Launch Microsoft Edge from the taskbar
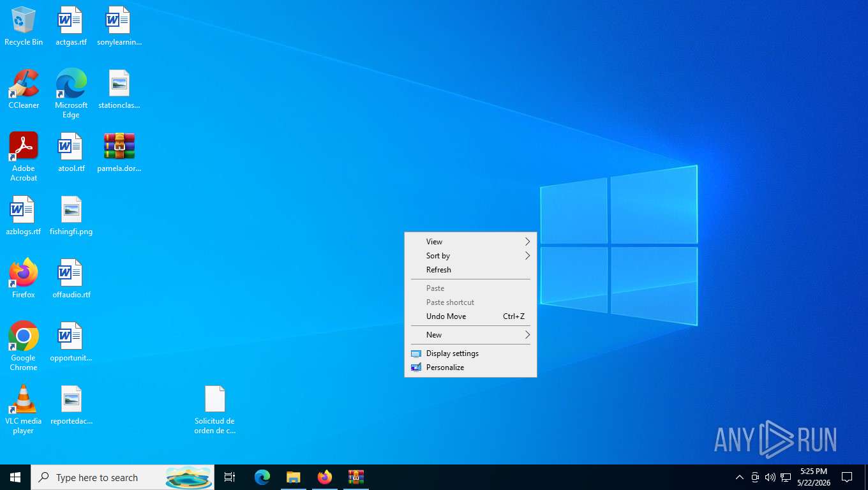The width and height of the screenshot is (868, 490). coord(262,477)
